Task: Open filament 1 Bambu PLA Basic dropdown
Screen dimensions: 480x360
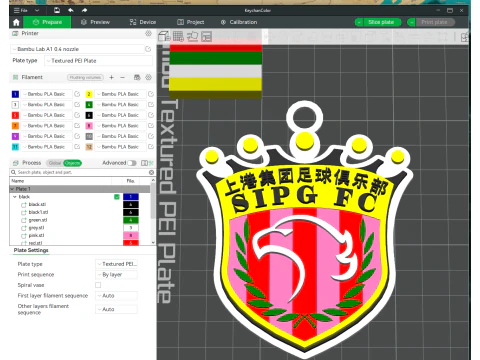Action: pos(47,94)
